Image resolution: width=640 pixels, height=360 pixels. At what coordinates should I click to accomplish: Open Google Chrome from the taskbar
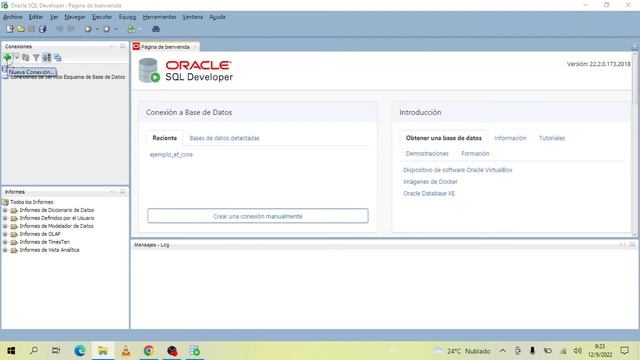click(149, 351)
